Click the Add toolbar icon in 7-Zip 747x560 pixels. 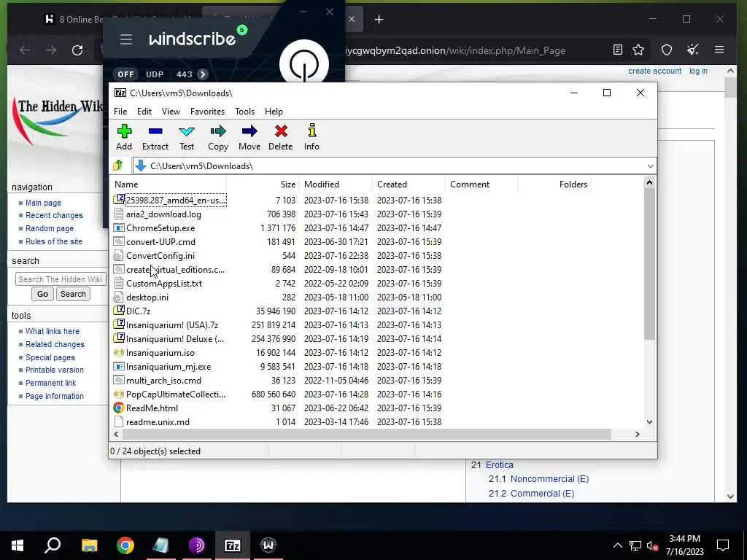click(124, 137)
